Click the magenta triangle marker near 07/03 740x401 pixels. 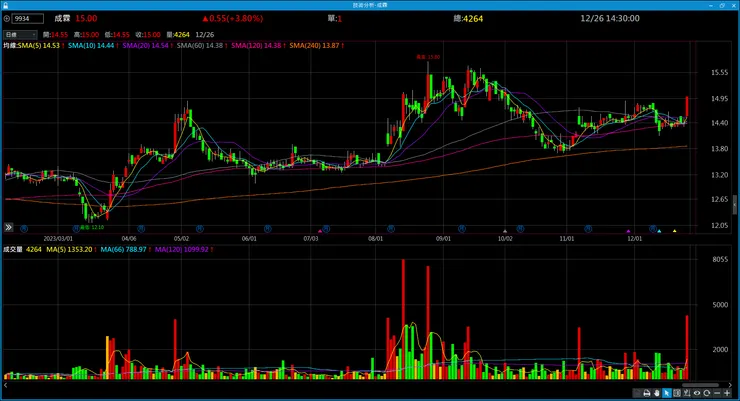coord(320,231)
